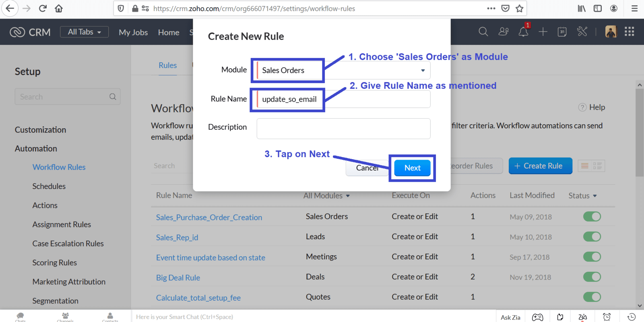Open the All Tabs dropdown
Screen dimensions: 644x322
84,32
